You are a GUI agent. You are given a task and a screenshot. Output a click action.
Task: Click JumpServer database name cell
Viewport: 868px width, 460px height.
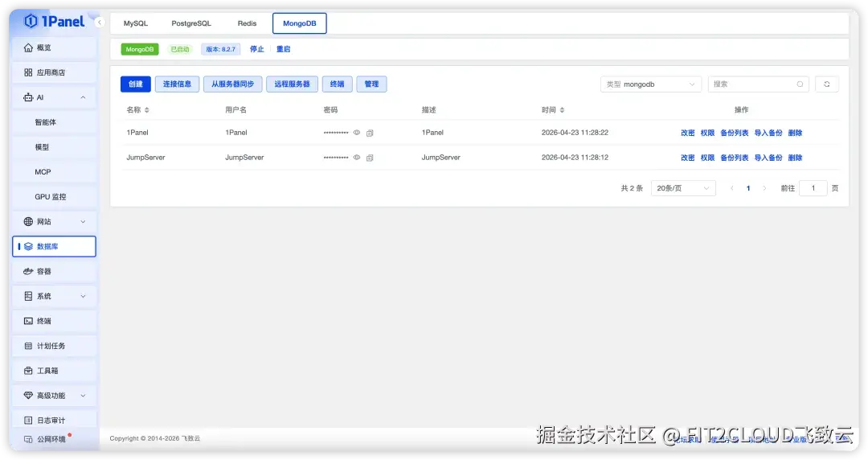coord(145,158)
